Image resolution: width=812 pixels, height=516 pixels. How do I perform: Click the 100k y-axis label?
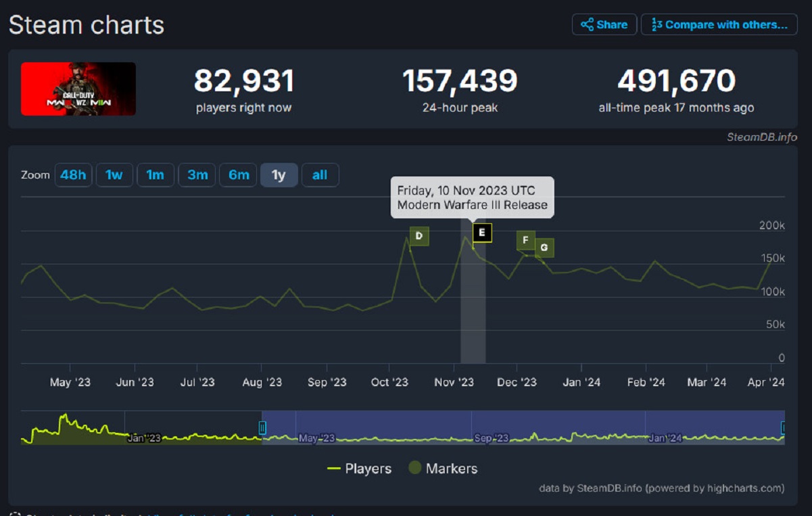[x=772, y=291]
